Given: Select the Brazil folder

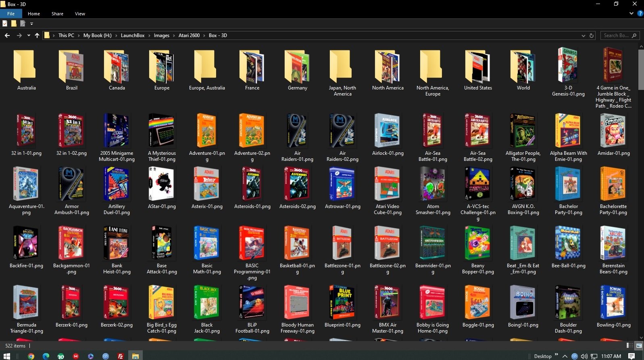Looking at the screenshot, I should (72, 69).
